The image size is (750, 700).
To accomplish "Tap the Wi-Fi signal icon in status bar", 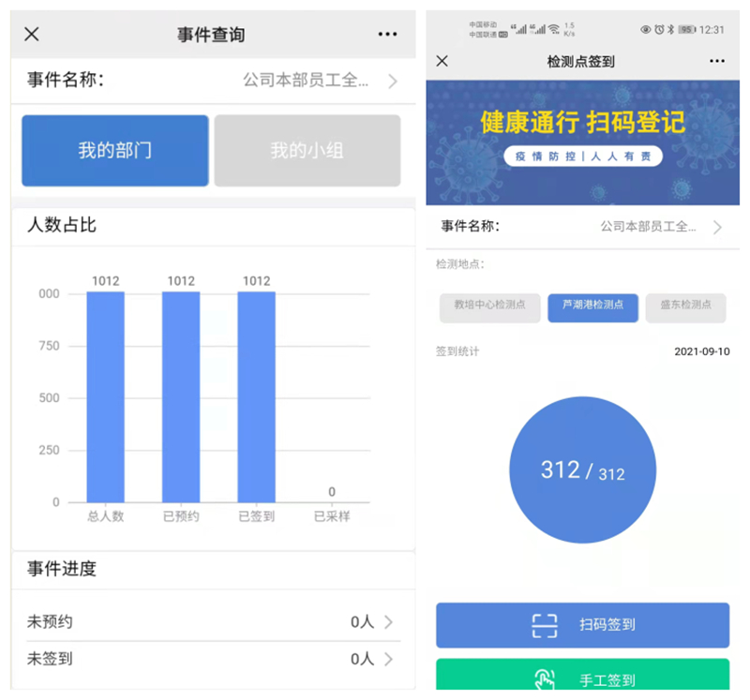I will [554, 29].
